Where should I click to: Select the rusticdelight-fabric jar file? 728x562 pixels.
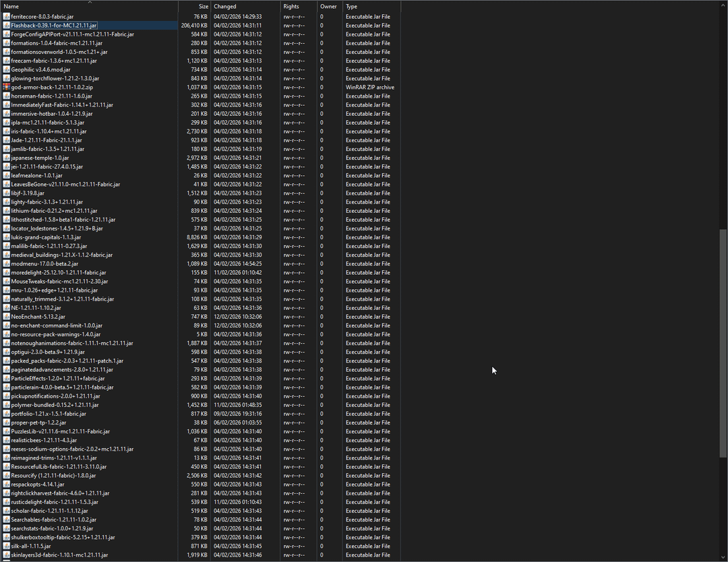click(55, 502)
